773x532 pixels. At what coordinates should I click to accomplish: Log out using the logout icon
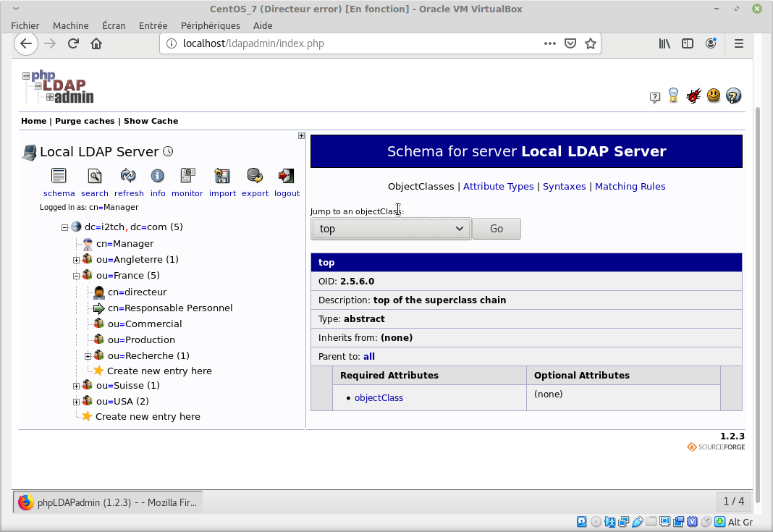click(x=287, y=176)
